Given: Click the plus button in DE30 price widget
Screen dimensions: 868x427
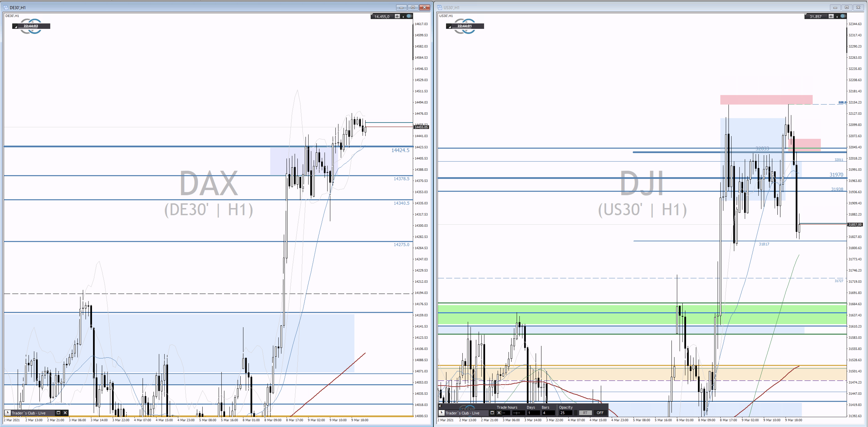Looking at the screenshot, I should [x=397, y=16].
